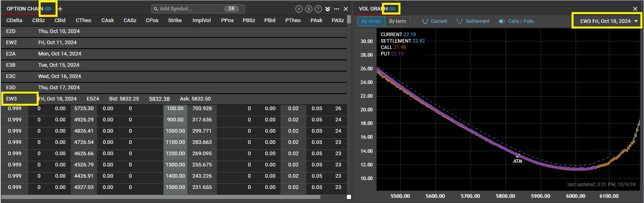The height and width of the screenshot is (203, 644).
Task: Click the horizontal scrollbar of the option chain
Action: pos(161,197)
